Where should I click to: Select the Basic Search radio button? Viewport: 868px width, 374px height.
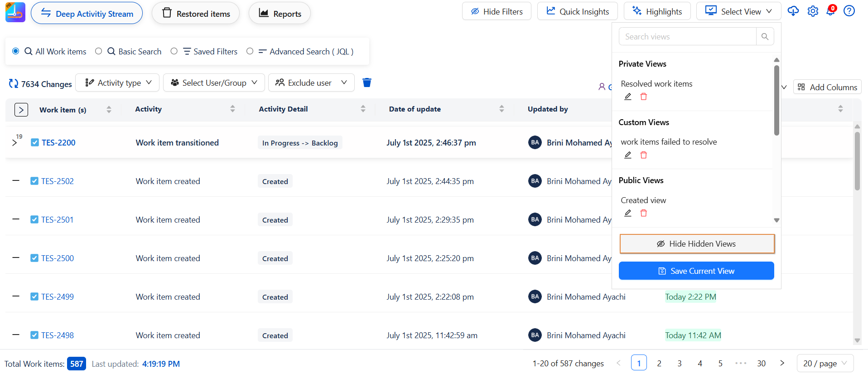pos(99,51)
